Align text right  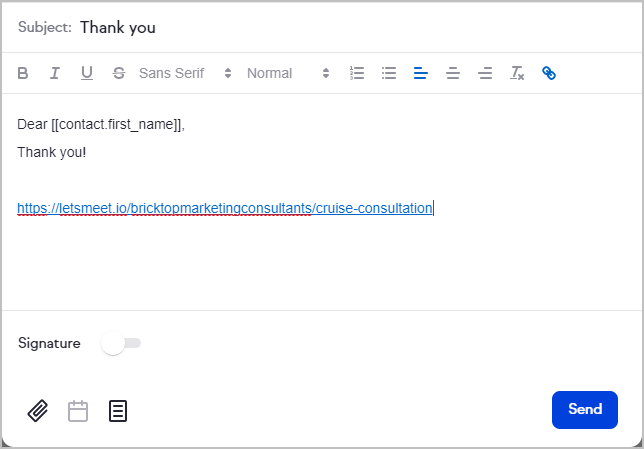(x=485, y=73)
